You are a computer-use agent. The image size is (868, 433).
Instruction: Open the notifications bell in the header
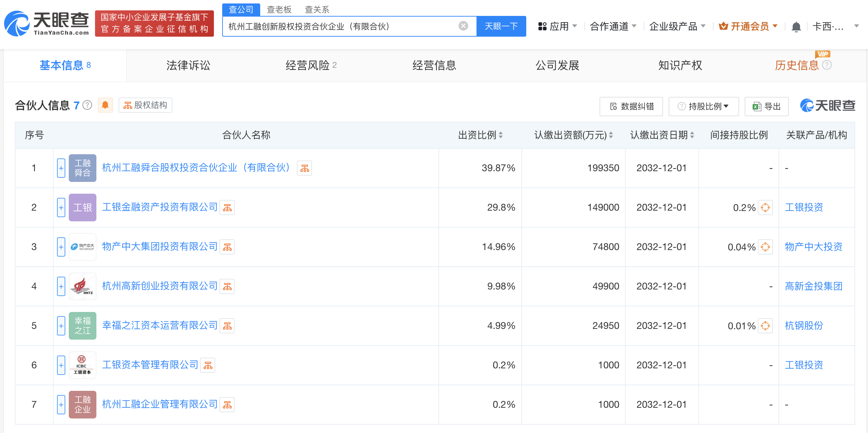[796, 27]
